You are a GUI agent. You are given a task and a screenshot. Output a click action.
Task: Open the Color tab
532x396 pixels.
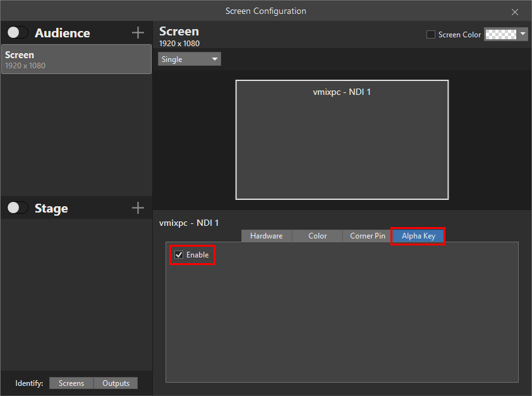coord(317,236)
